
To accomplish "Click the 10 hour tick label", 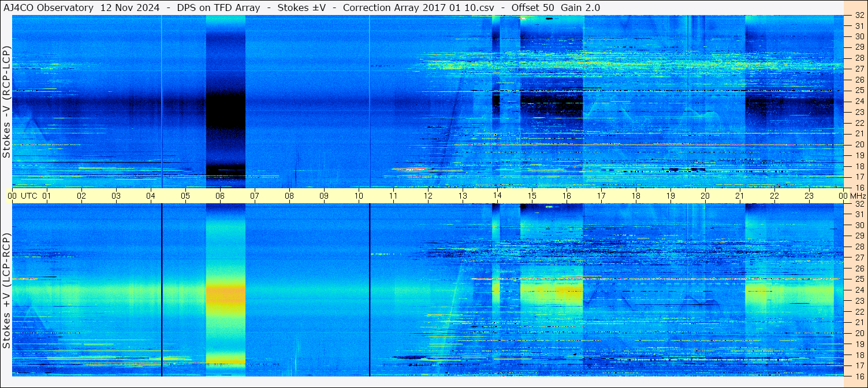I will point(359,196).
